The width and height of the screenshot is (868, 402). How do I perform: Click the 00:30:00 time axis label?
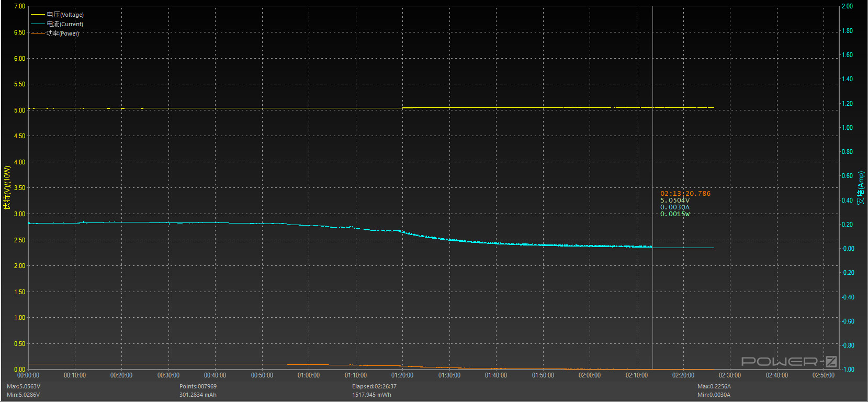coord(168,375)
